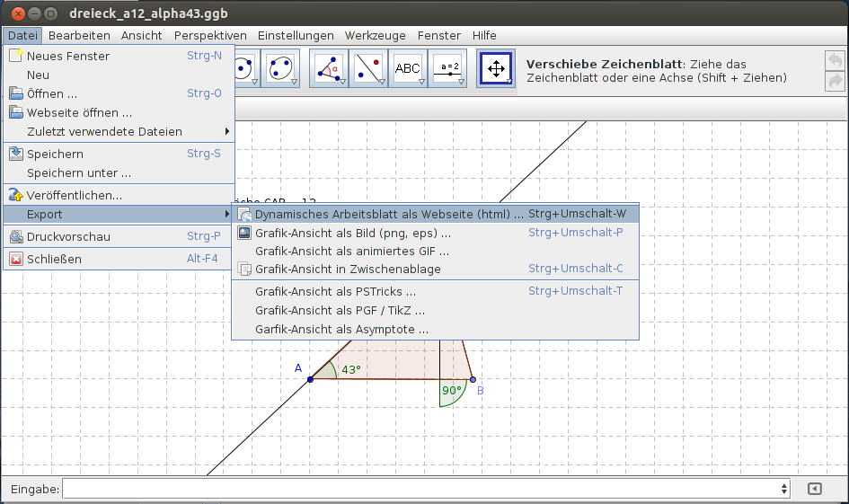The height and width of the screenshot is (504, 849).
Task: Click the Druckvorschau printer icon
Action: 15,236
